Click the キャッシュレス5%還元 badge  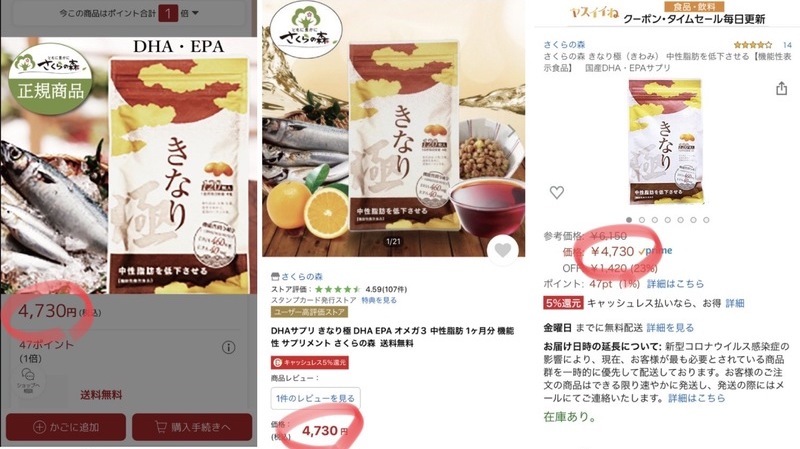click(310, 362)
